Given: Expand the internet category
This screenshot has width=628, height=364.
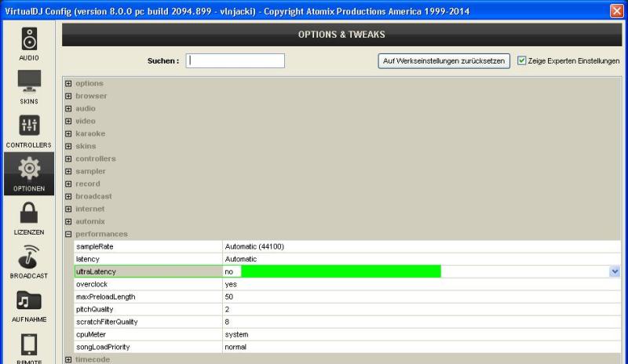Looking at the screenshot, I should (x=68, y=209).
